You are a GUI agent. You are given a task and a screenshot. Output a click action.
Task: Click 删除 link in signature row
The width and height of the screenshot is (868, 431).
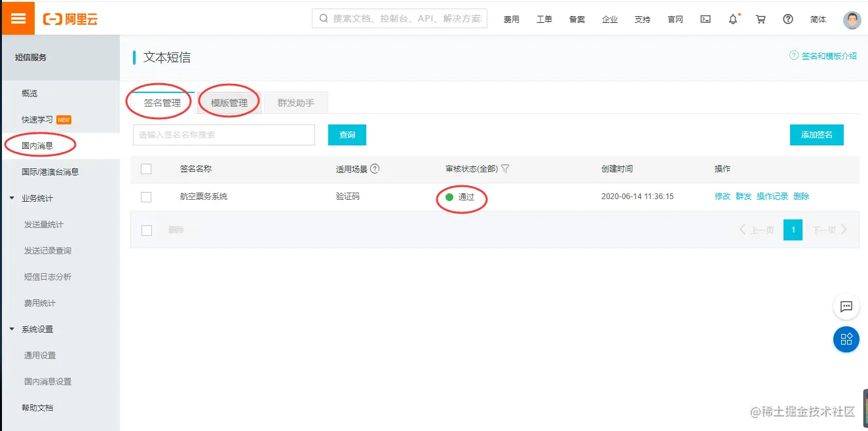(801, 197)
